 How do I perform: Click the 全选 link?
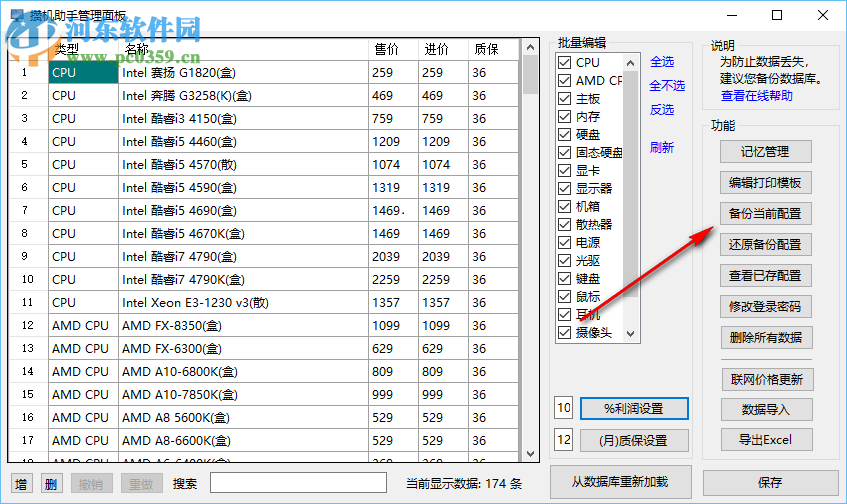pos(662,62)
